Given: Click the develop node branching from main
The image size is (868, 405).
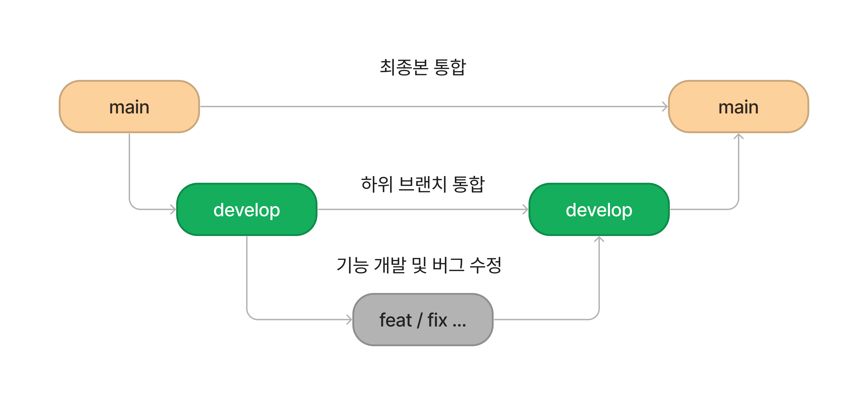Looking at the screenshot, I should pos(247,209).
